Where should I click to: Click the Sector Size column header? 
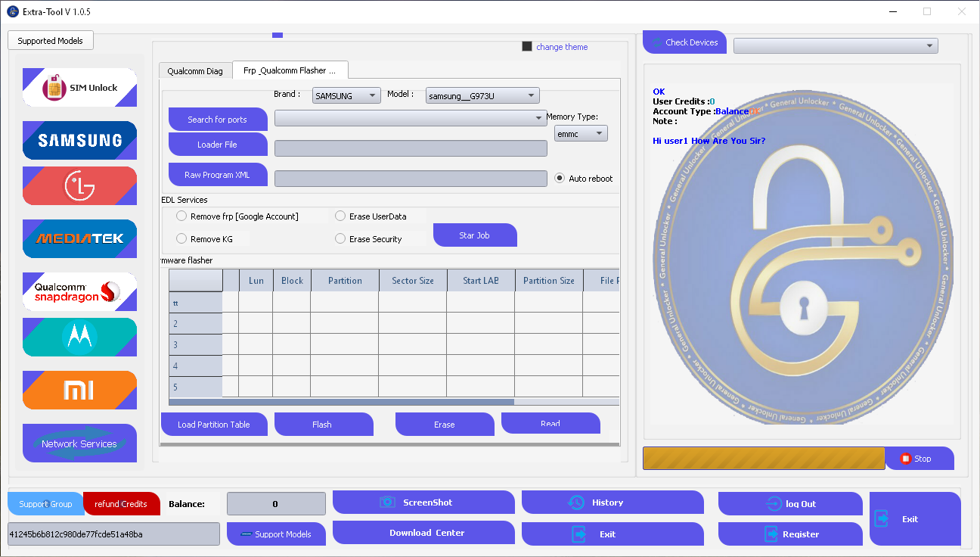[413, 281]
